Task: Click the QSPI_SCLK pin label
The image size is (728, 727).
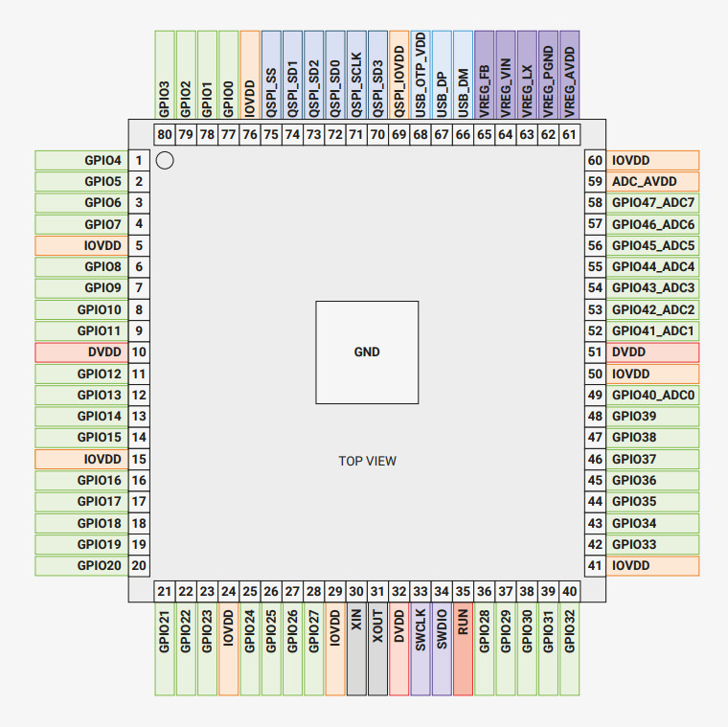Action: click(356, 75)
